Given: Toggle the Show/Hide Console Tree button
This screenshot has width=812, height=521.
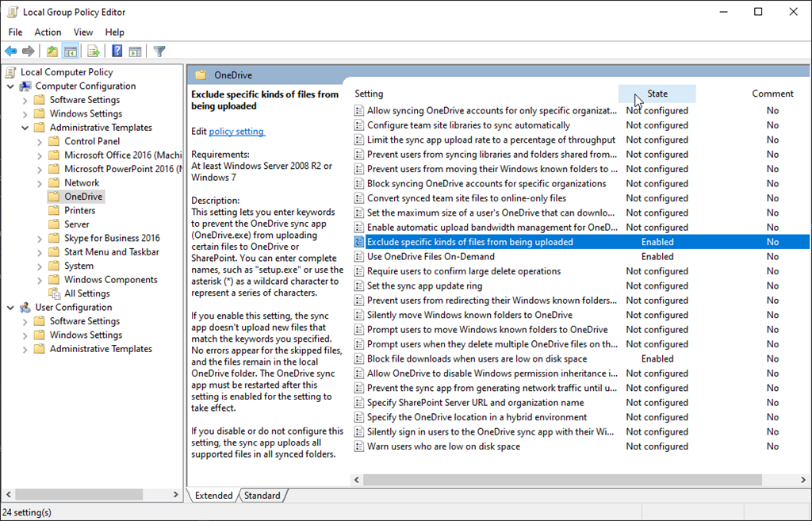Looking at the screenshot, I should tap(71, 52).
